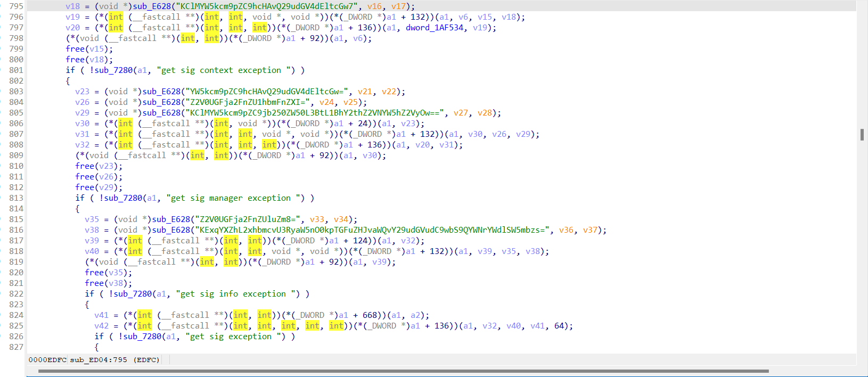Click sub_7280 beside "get sig context exception"
This screenshot has width=868, height=377.
coord(113,70)
